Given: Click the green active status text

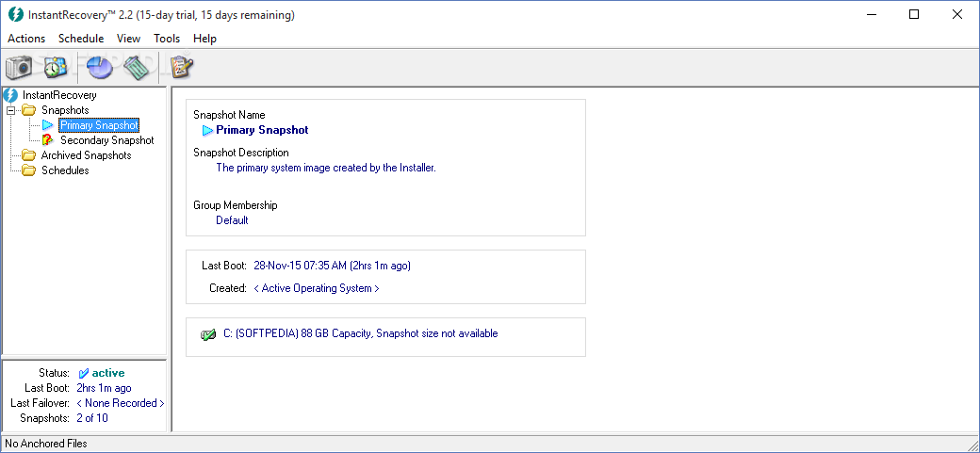Looking at the screenshot, I should tap(108, 374).
